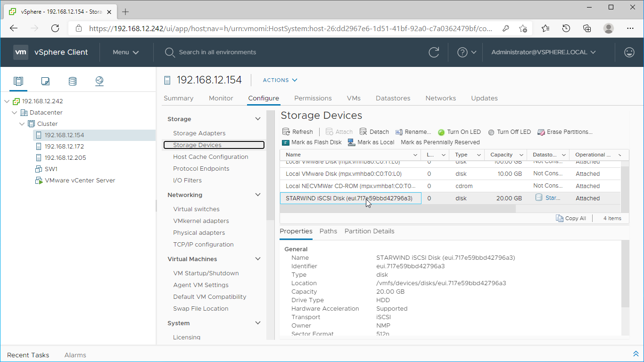The height and width of the screenshot is (362, 644).
Task: Switch to VMs tab
Action: pos(354,98)
